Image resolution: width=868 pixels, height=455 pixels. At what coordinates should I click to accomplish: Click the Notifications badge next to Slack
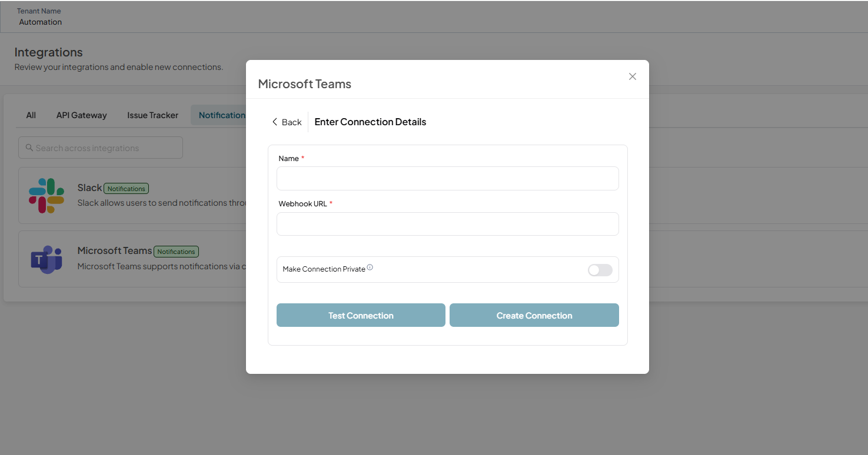127,189
